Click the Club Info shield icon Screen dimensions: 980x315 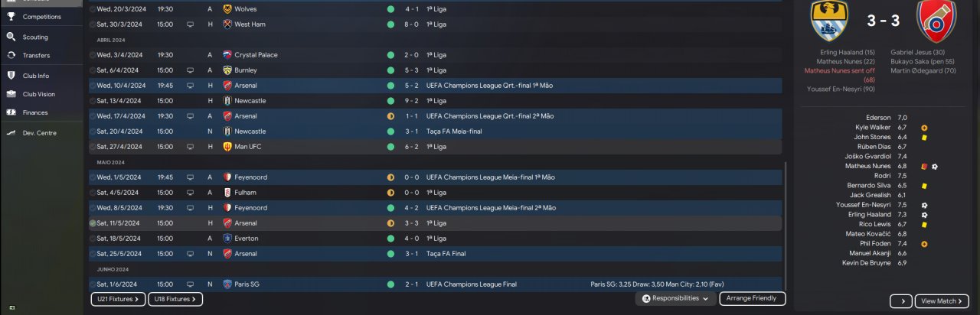pyautogui.click(x=11, y=76)
